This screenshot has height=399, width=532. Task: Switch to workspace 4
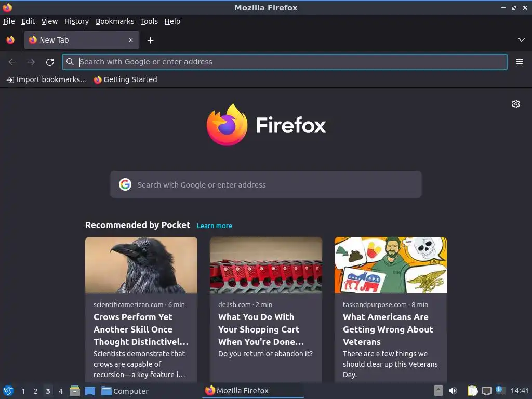pos(60,391)
